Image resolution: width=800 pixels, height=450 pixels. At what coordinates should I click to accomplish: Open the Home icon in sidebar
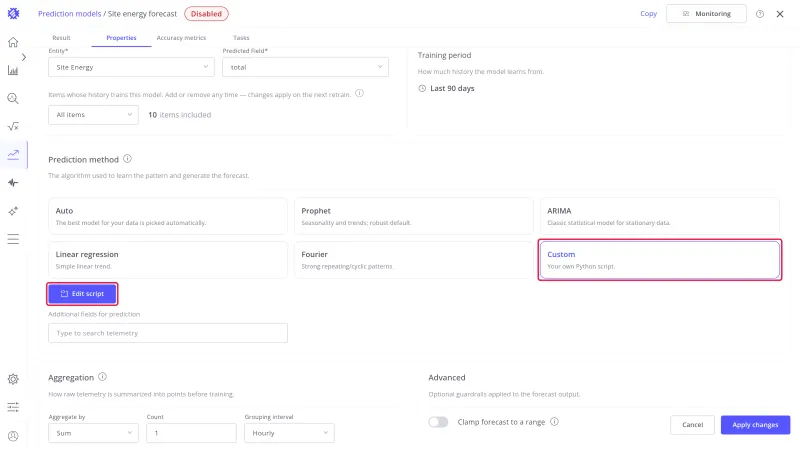(x=13, y=42)
